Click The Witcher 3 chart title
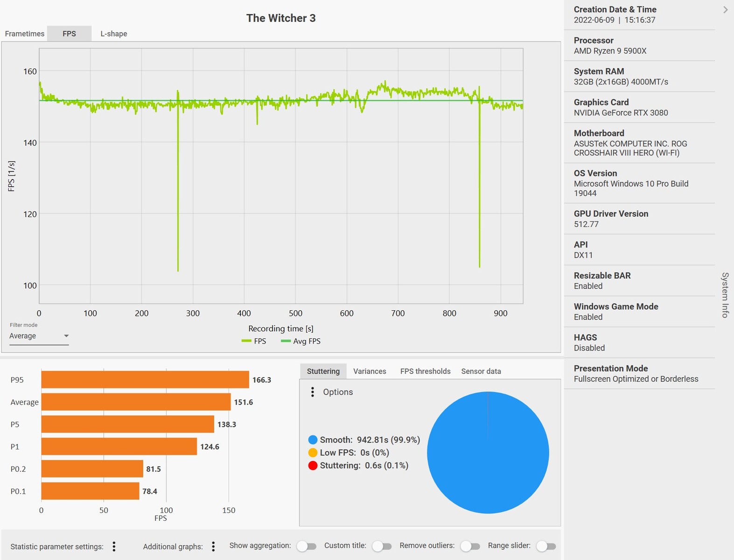Viewport: 734px width, 560px height. [281, 18]
